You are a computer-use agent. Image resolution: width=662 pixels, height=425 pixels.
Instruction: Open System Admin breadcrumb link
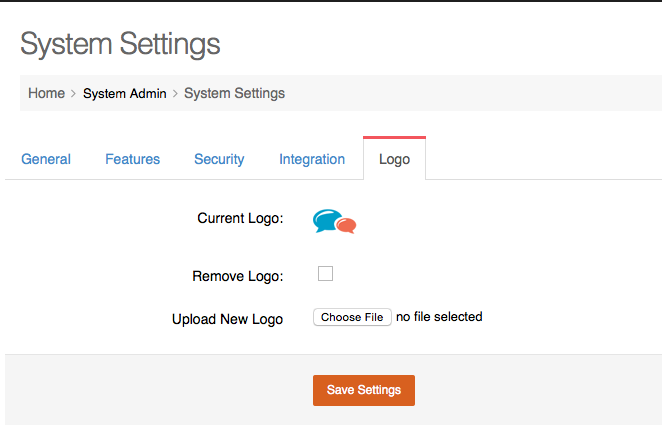(x=125, y=93)
